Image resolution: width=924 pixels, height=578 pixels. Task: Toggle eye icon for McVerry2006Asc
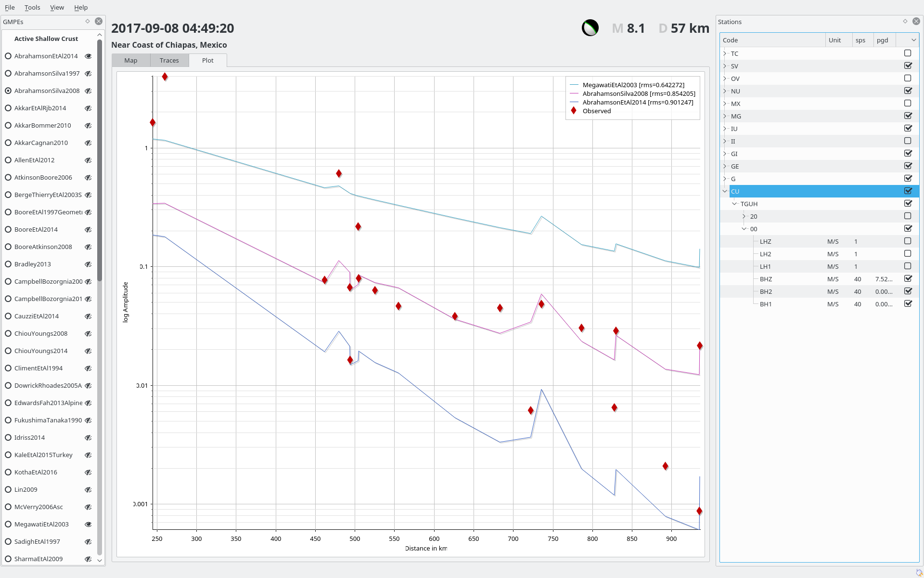tap(88, 507)
